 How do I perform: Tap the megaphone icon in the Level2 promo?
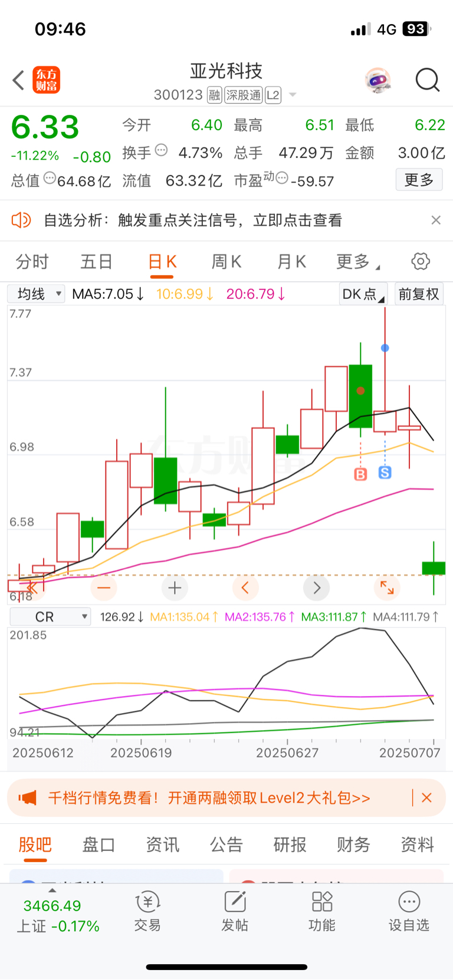coord(27,798)
